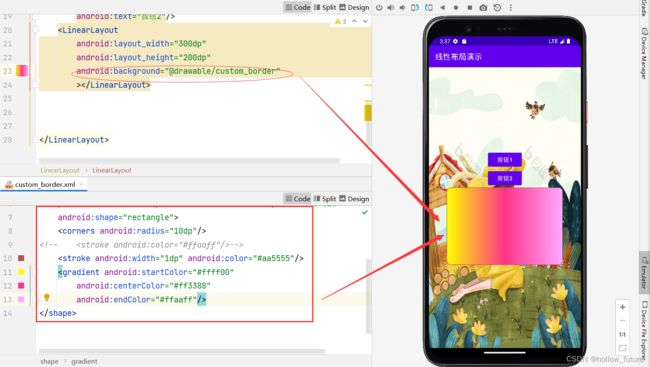Click the first LinearLayout breadcrumb
650x367 pixels.
click(x=60, y=170)
